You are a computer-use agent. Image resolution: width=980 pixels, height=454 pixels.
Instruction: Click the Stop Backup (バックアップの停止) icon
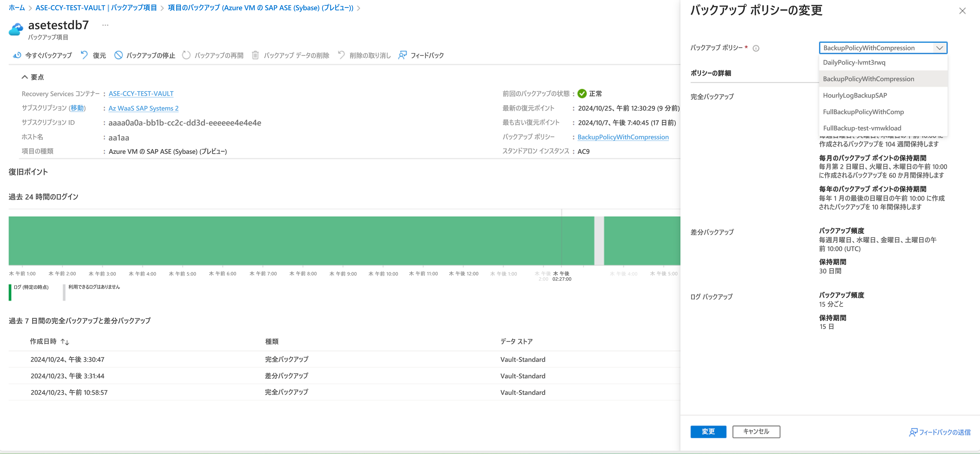pos(118,55)
